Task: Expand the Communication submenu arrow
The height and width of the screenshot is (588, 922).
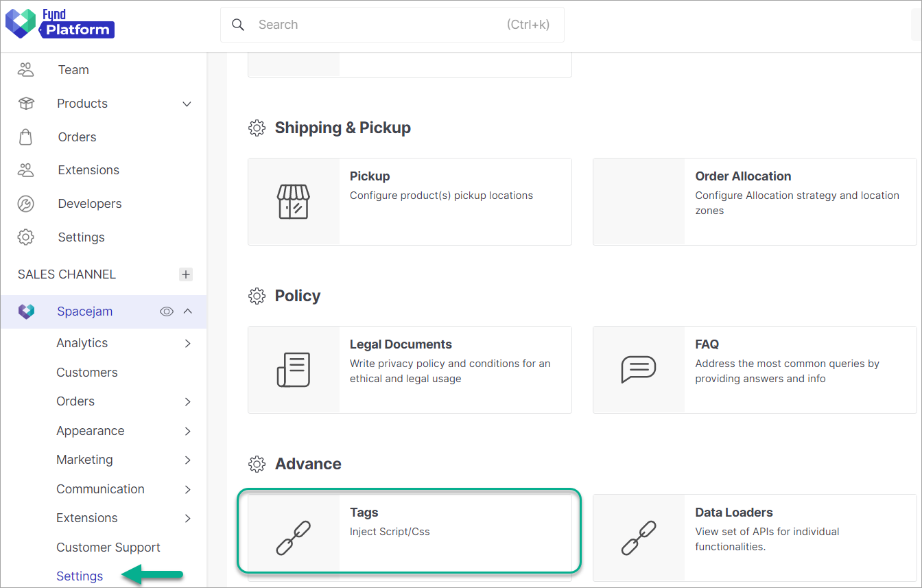Action: click(188, 490)
